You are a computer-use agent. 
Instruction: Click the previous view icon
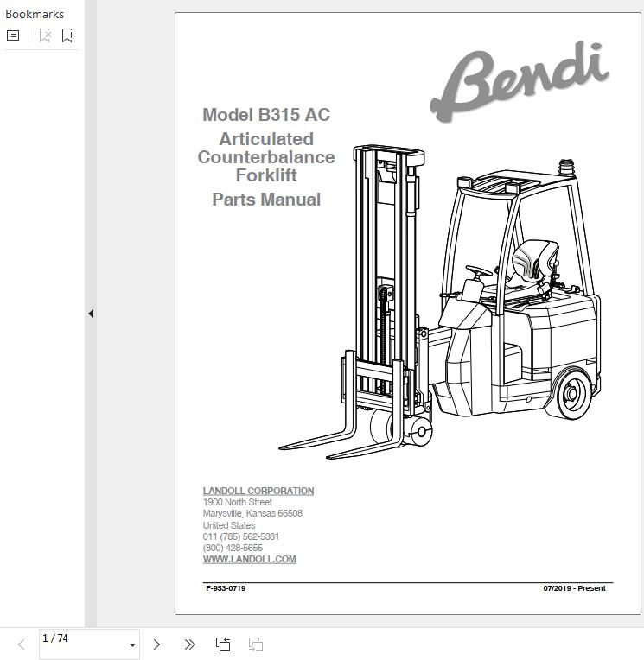(x=223, y=644)
